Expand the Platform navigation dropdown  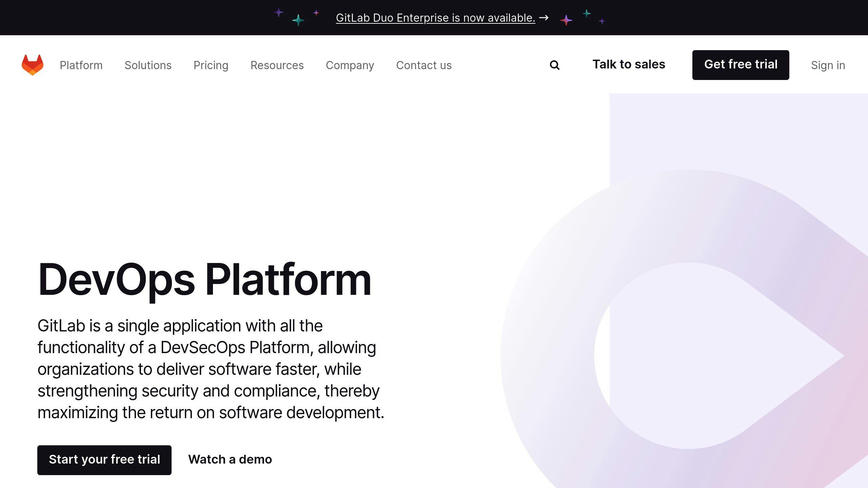click(81, 64)
